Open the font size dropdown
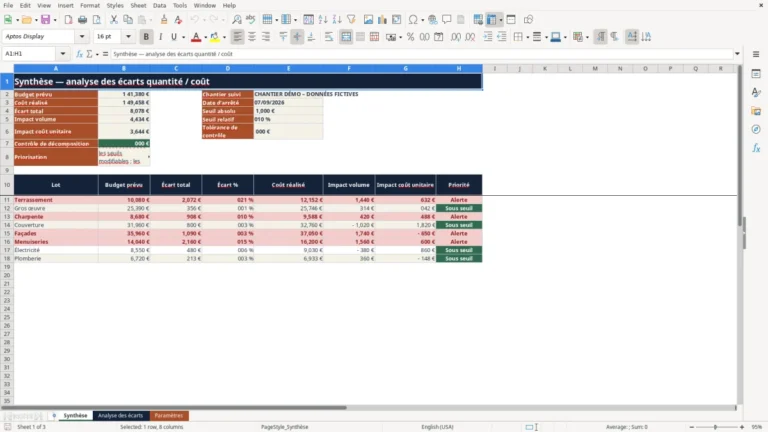The height and width of the screenshot is (432, 768). coord(128,36)
